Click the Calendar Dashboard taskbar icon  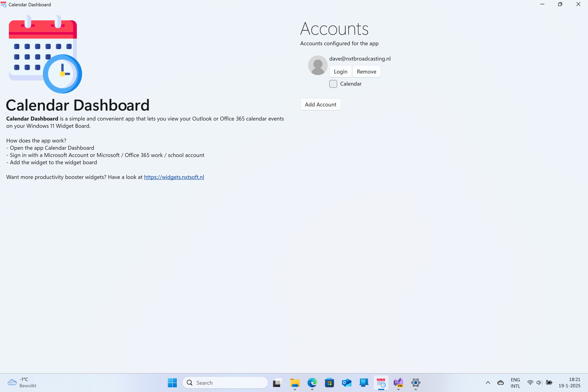click(381, 383)
